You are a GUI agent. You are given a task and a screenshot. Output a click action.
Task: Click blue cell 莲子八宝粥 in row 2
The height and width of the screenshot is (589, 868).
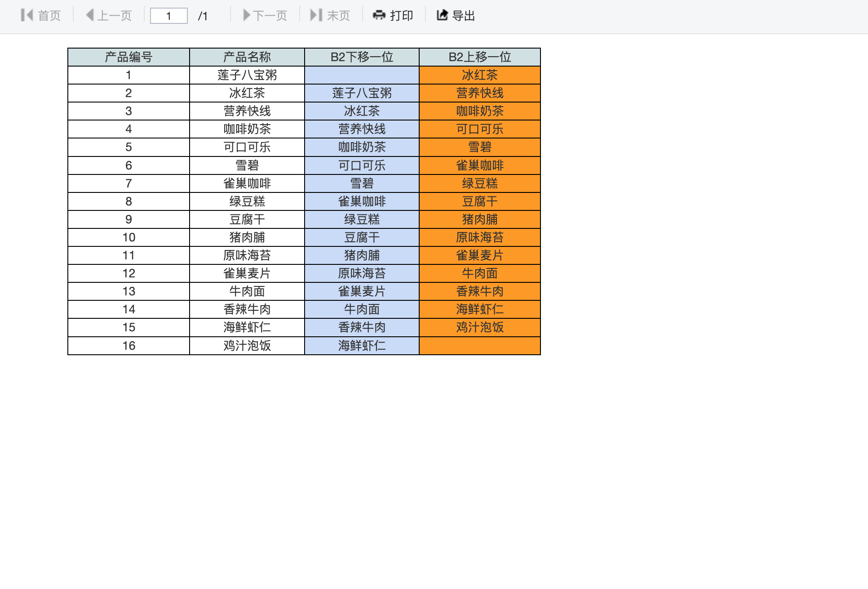coord(362,93)
